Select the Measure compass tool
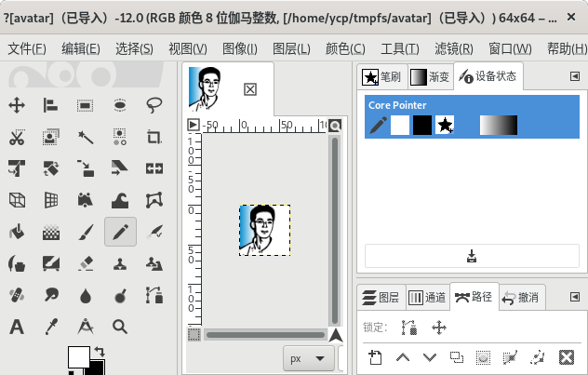This screenshot has width=588, height=375. (x=86, y=327)
